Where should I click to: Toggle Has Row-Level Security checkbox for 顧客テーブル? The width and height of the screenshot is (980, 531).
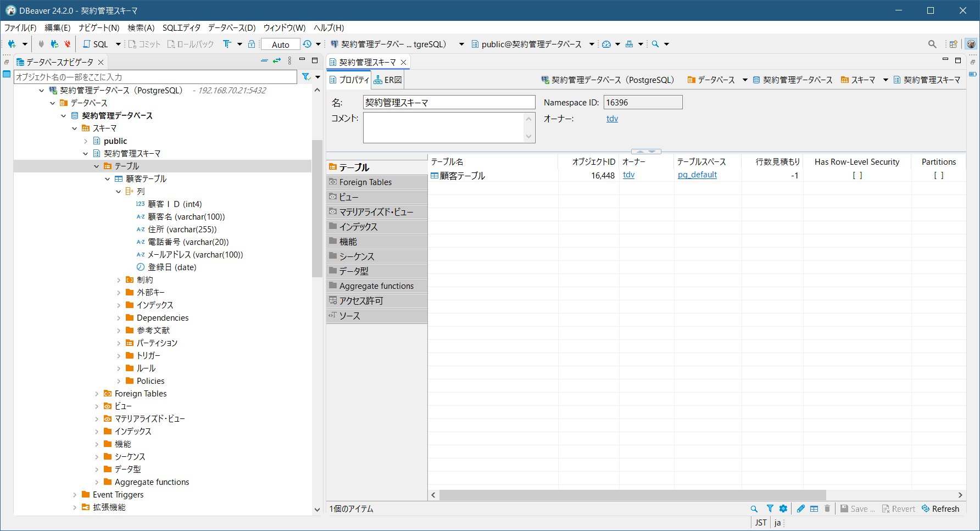pyautogui.click(x=857, y=176)
